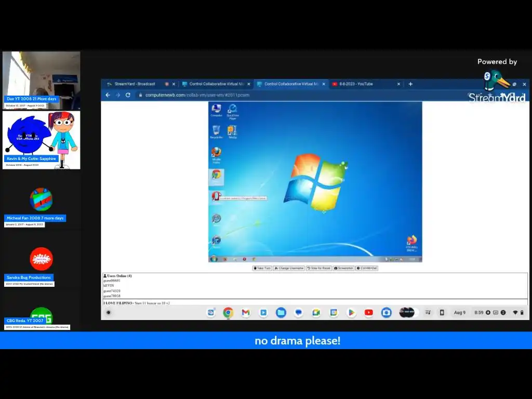This screenshot has height=399, width=532.
Task: Close the StreamYard - Broadcast tab
Action: pyautogui.click(x=174, y=84)
